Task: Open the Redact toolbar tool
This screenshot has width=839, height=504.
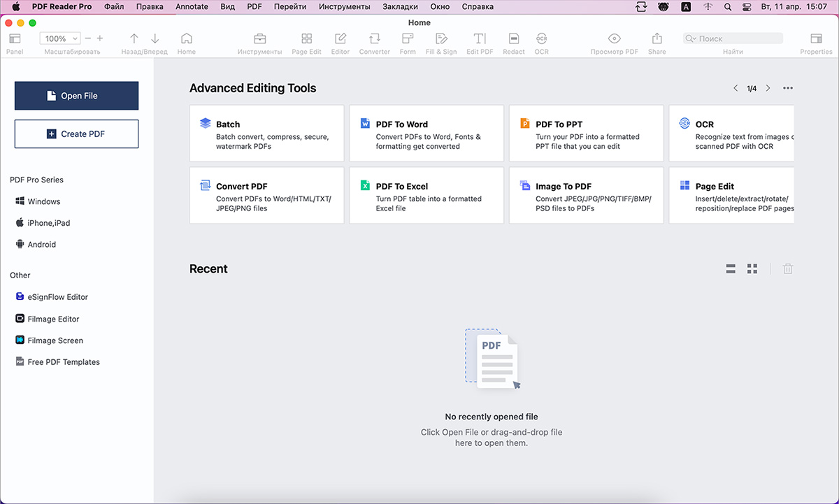Action: pyautogui.click(x=514, y=38)
